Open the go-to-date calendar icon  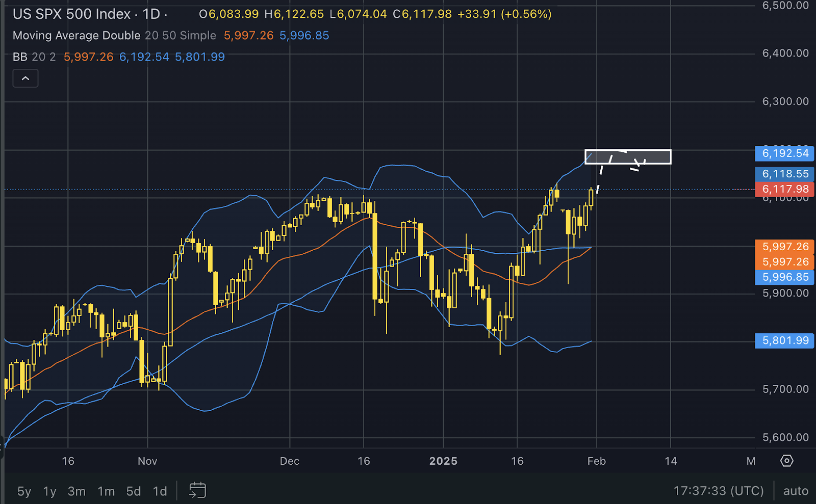[x=197, y=490]
